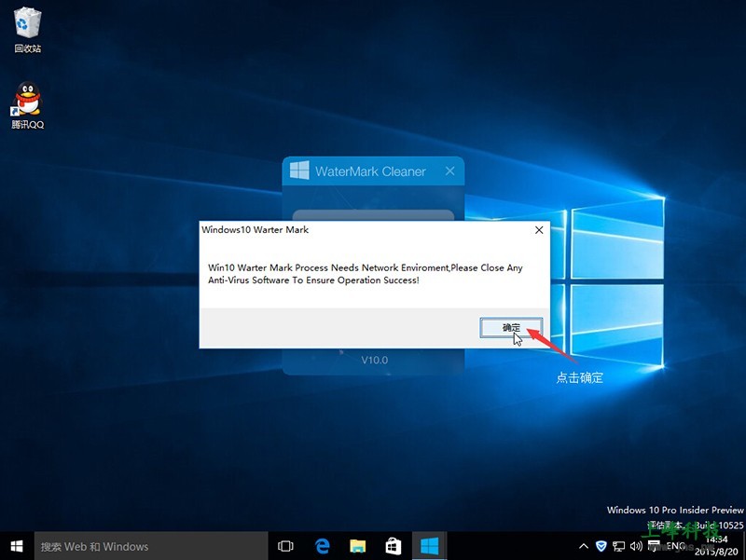Open the clock and date flyout
This screenshot has width=746, height=560.
click(x=715, y=546)
